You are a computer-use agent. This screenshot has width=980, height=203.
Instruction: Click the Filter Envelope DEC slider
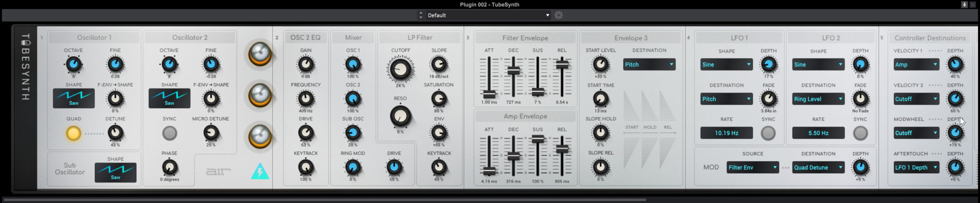point(513,77)
